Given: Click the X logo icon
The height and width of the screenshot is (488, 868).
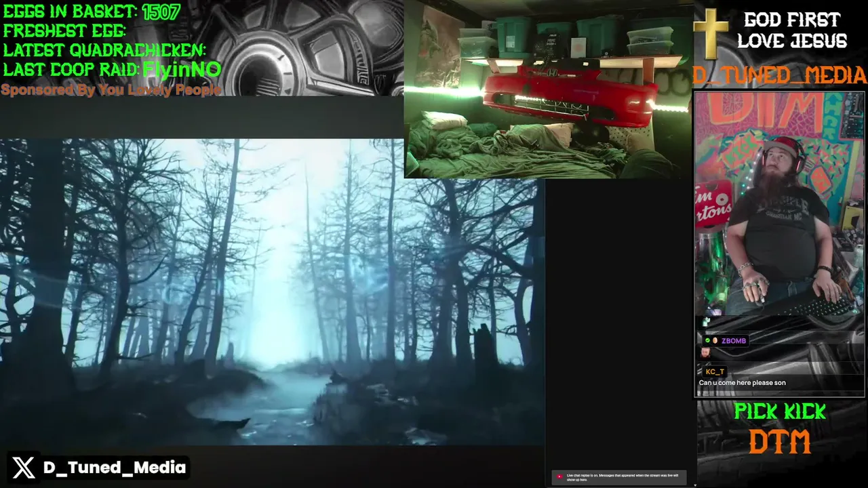Looking at the screenshot, I should [24, 468].
